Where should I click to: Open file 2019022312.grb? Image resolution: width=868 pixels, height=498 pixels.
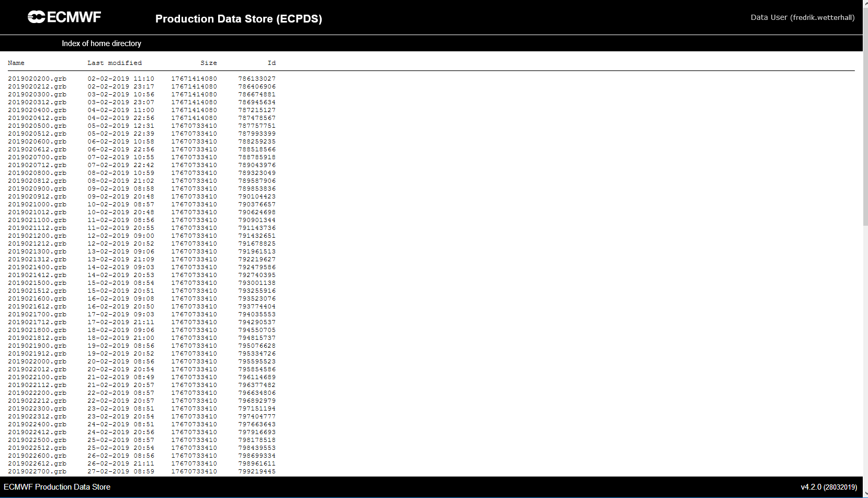(x=37, y=416)
